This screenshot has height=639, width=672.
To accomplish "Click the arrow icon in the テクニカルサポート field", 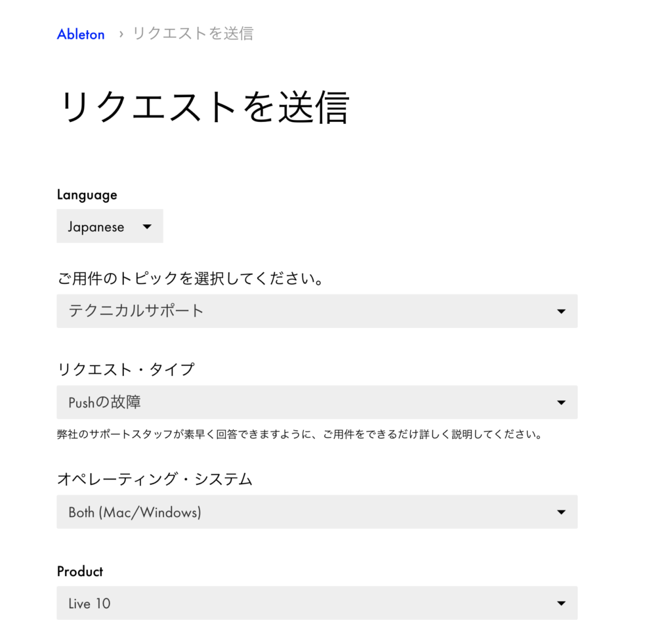I will point(561,311).
